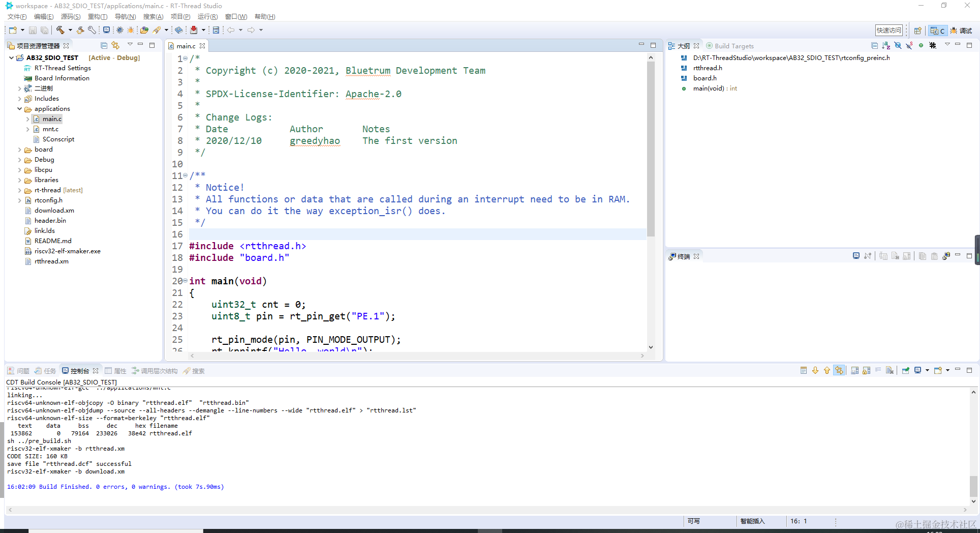
Task: Open project explorer view menu triangle
Action: click(x=130, y=45)
